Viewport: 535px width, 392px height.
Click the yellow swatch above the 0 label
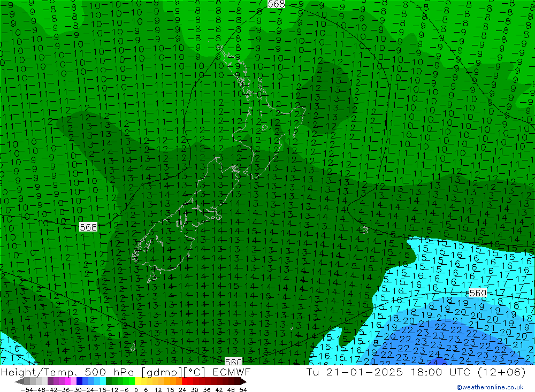pyautogui.click(x=138, y=381)
